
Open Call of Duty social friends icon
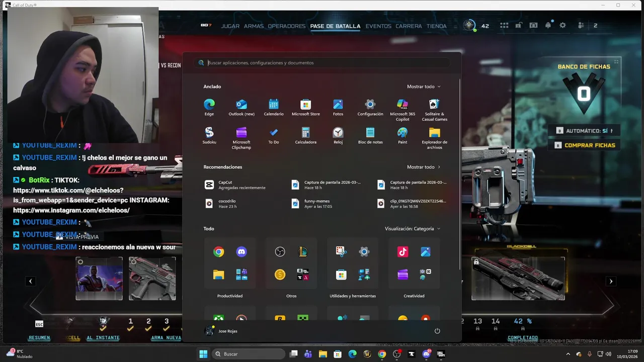coord(581,26)
